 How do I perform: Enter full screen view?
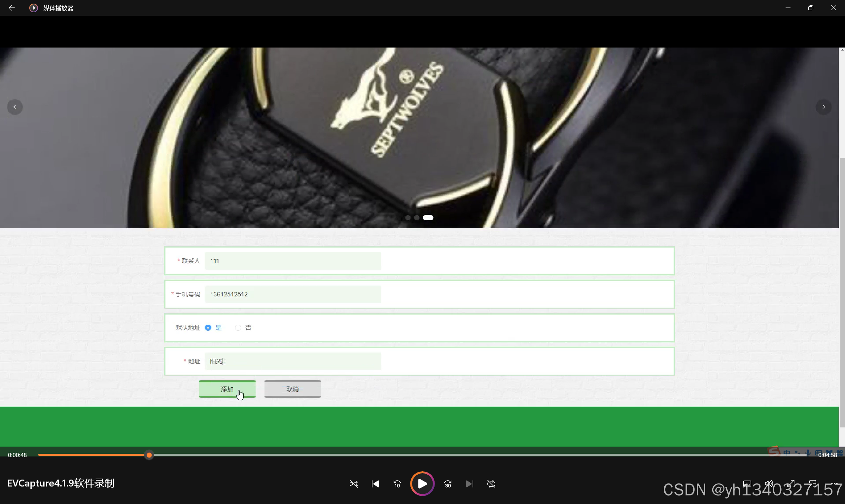click(791, 484)
